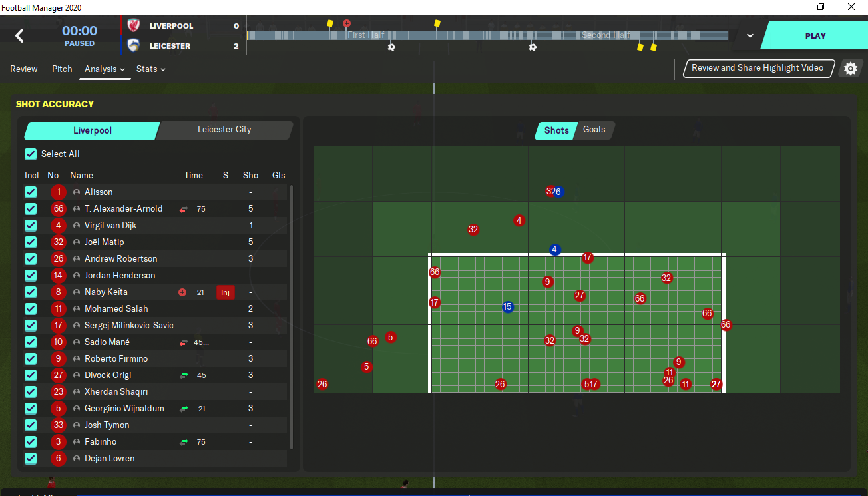Click the Liverpool club crest

134,26
